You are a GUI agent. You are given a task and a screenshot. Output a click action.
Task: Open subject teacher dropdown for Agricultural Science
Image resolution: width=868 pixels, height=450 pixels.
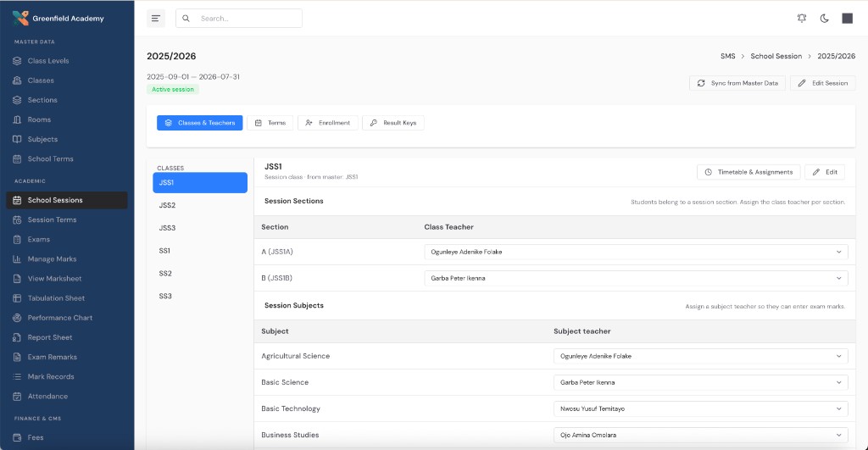coord(701,357)
